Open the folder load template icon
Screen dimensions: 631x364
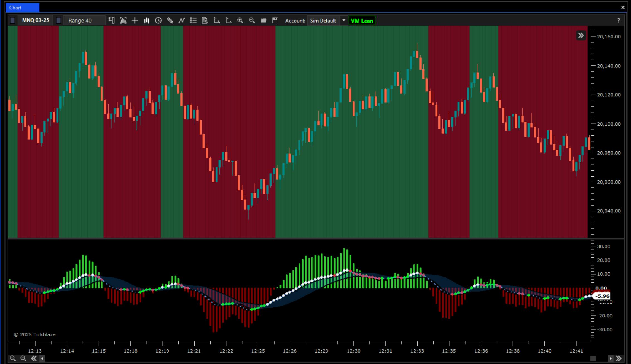click(x=263, y=20)
